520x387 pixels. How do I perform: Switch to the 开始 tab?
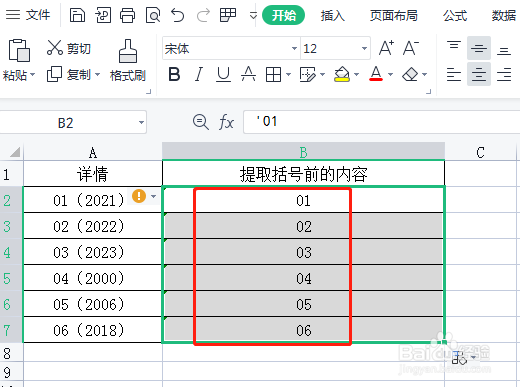[284, 15]
